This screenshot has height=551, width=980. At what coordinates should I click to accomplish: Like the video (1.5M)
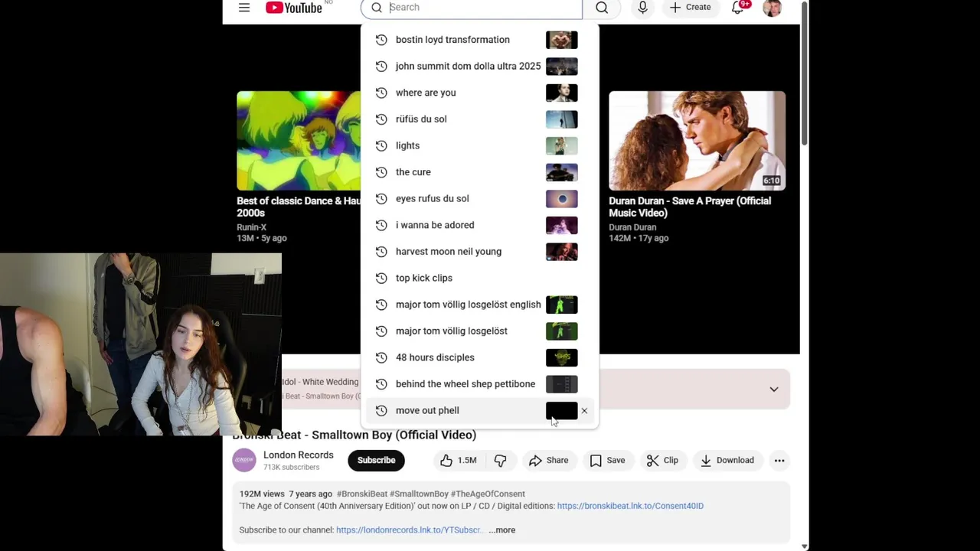coord(458,460)
